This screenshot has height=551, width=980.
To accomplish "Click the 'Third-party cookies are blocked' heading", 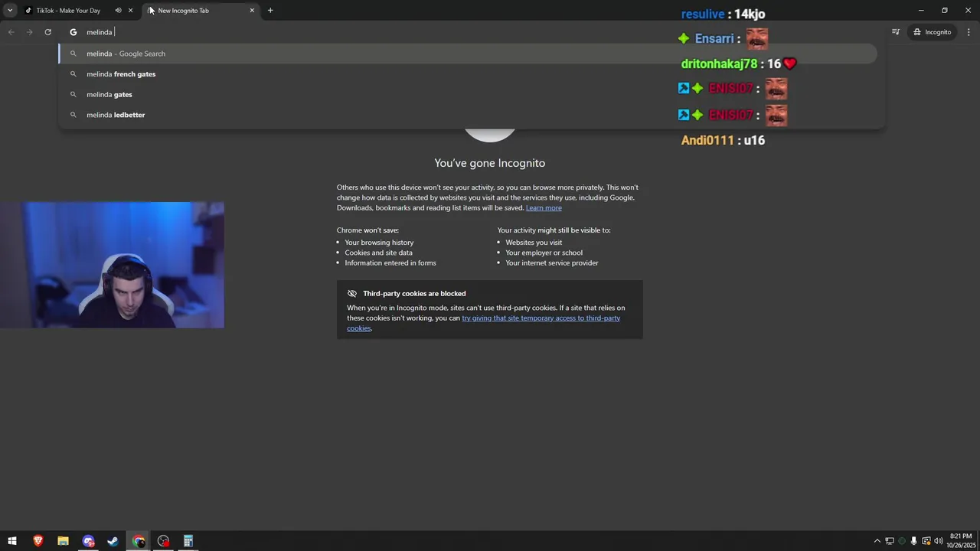I will pyautogui.click(x=414, y=293).
